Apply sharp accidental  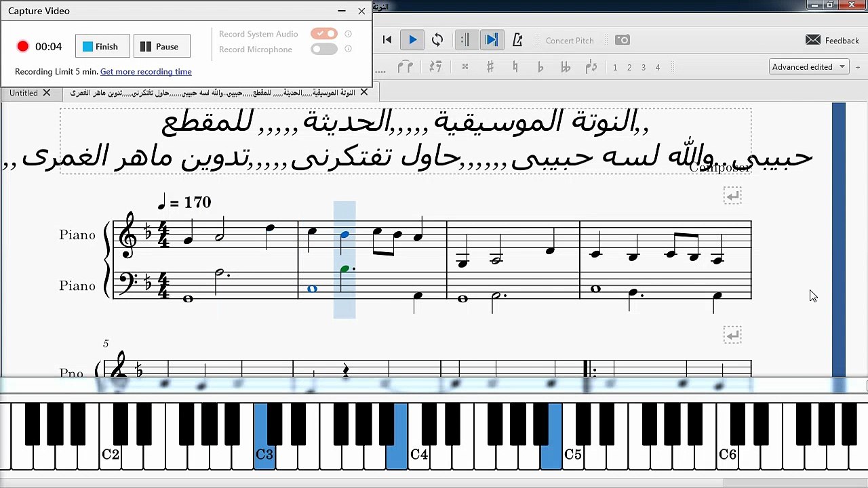coord(490,67)
